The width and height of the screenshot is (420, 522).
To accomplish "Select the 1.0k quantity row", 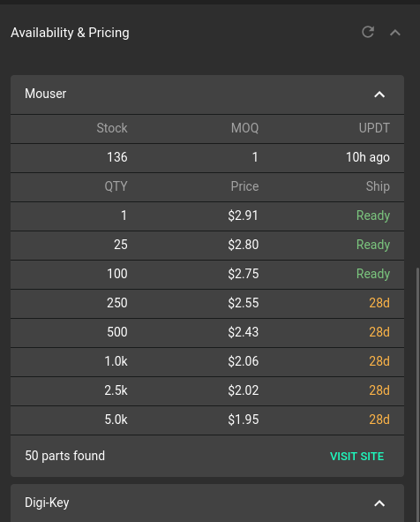I will pos(207,362).
